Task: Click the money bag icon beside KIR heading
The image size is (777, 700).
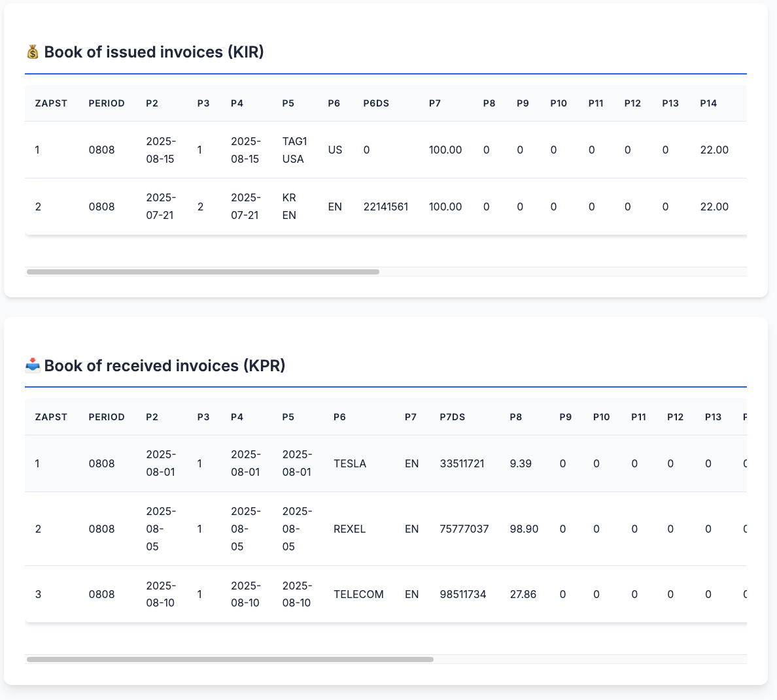Action: click(33, 52)
